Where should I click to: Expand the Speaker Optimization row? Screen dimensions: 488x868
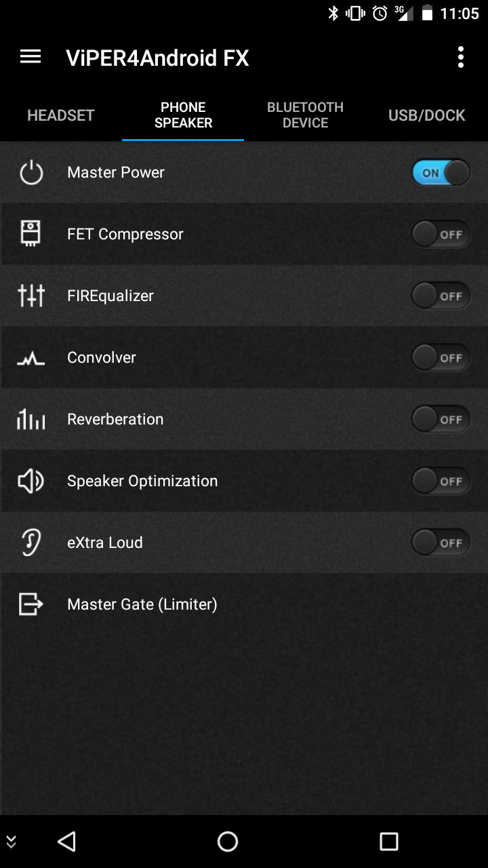pyautogui.click(x=244, y=481)
